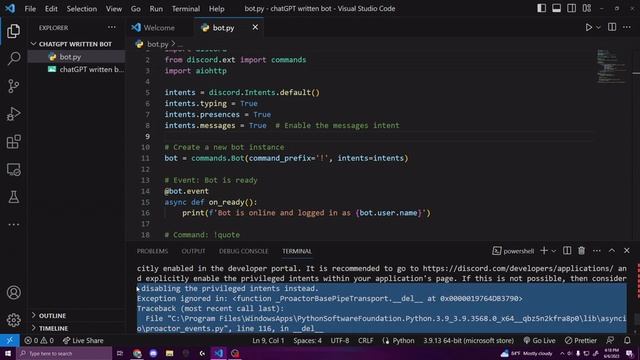Screen dimensions: 640x360
Task: Open the Source Control view
Action: pyautogui.click(x=13, y=86)
